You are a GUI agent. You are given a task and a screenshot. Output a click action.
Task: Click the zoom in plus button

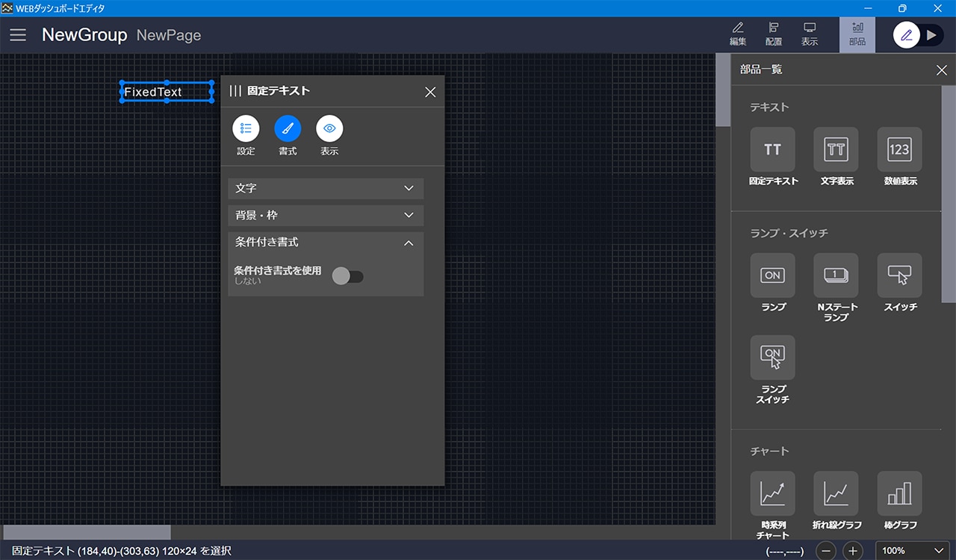pos(853,551)
